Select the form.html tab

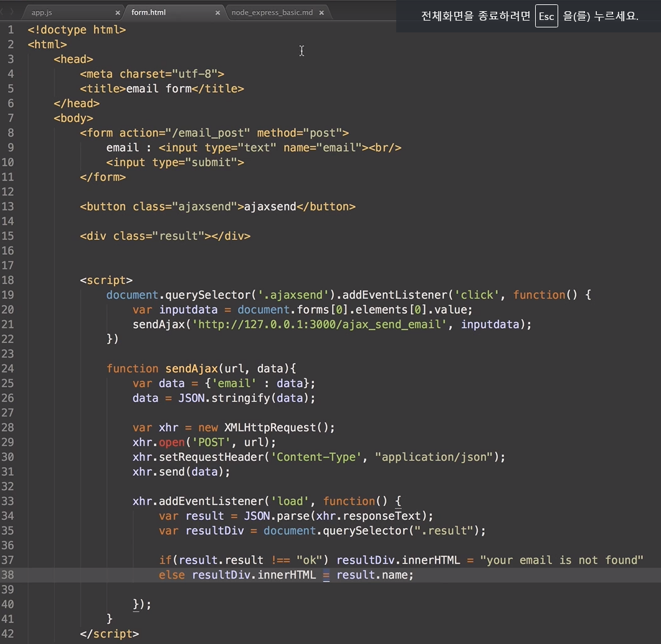coord(148,12)
